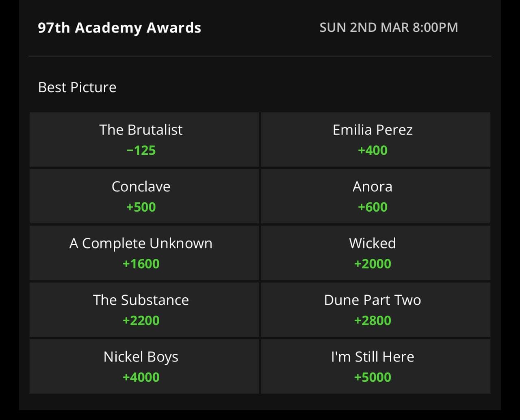The width and height of the screenshot is (520, 420).
Task: Click the Anora film name
Action: tap(373, 186)
